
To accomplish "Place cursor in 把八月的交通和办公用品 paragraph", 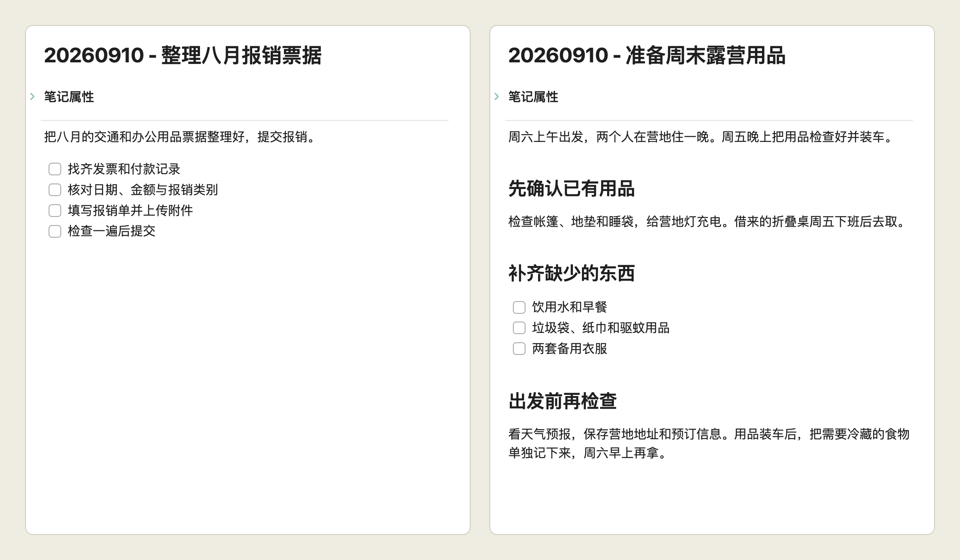I will 181,137.
